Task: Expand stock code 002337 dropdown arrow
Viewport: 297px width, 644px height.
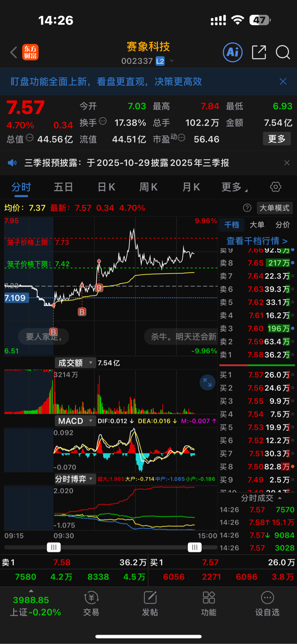Action: point(172,61)
